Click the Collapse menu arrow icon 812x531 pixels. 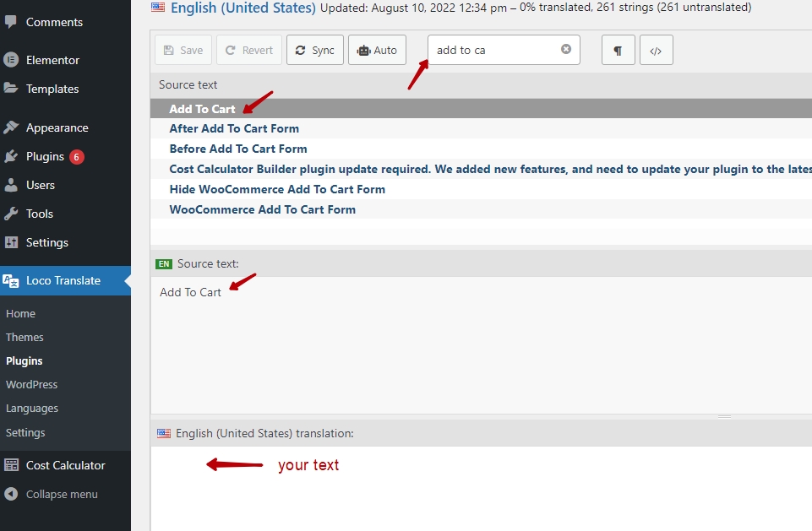click(x=11, y=494)
